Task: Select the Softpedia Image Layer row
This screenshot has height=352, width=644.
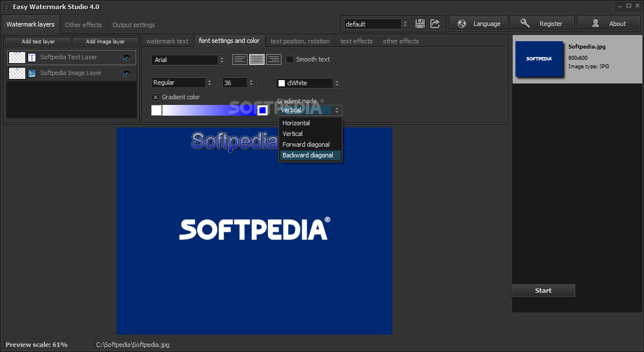Action: [x=72, y=73]
